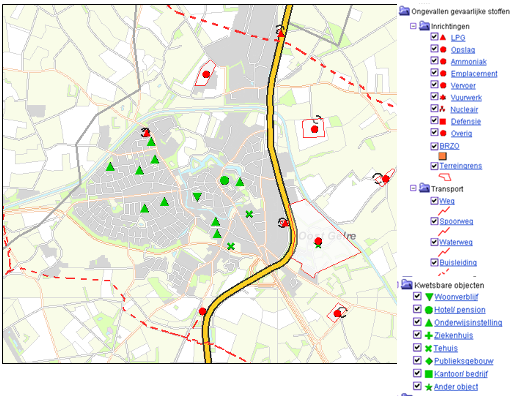Click the red Opslag circle legend icon

[x=443, y=50]
